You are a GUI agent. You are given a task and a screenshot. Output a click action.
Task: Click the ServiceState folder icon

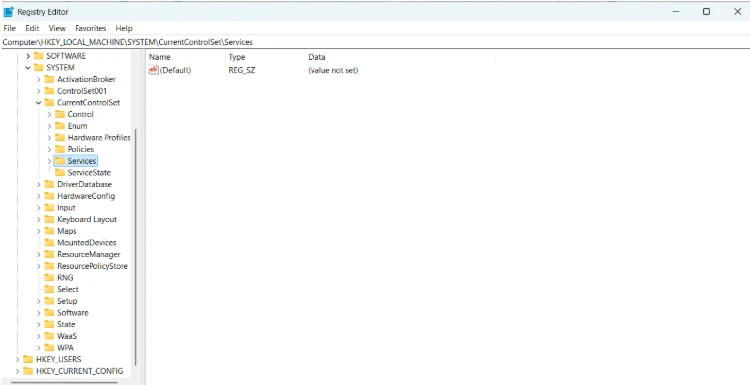[x=60, y=173]
